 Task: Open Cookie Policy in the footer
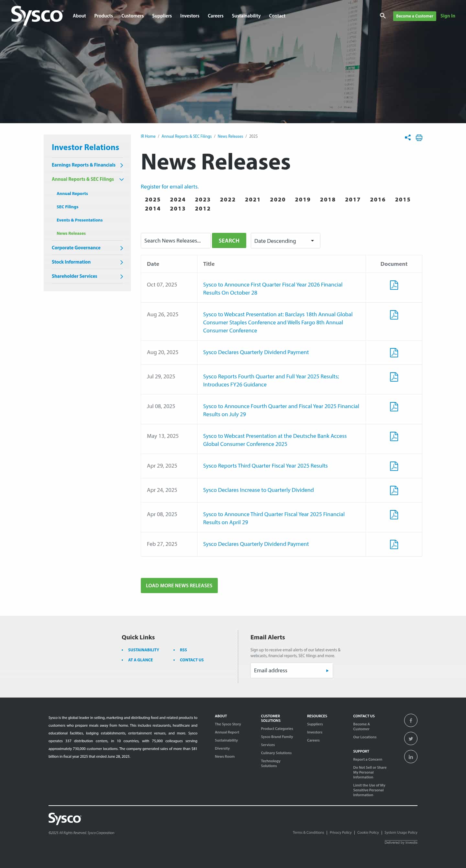[368, 833]
